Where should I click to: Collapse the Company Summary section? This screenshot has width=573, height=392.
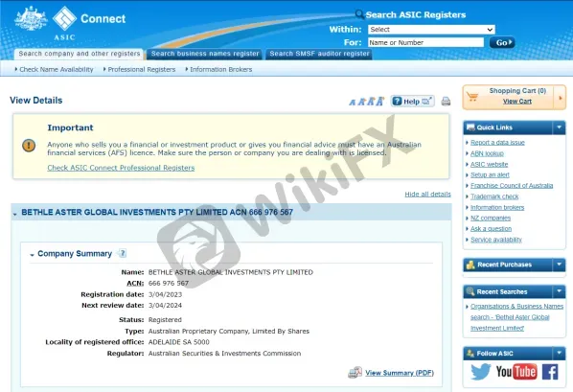[x=33, y=255]
